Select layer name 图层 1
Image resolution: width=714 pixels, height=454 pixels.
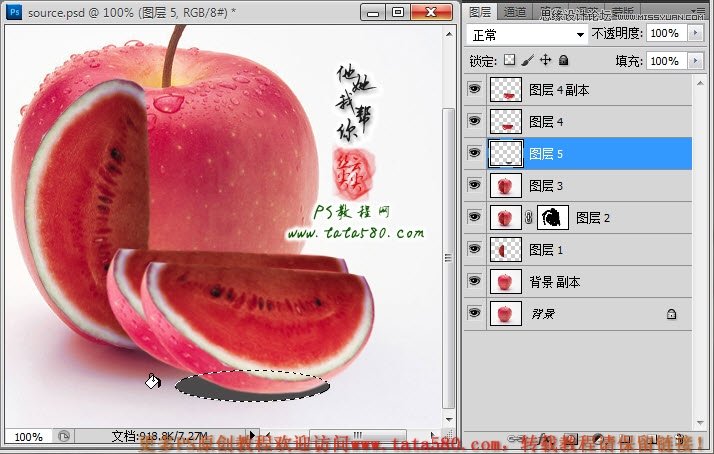pos(546,250)
